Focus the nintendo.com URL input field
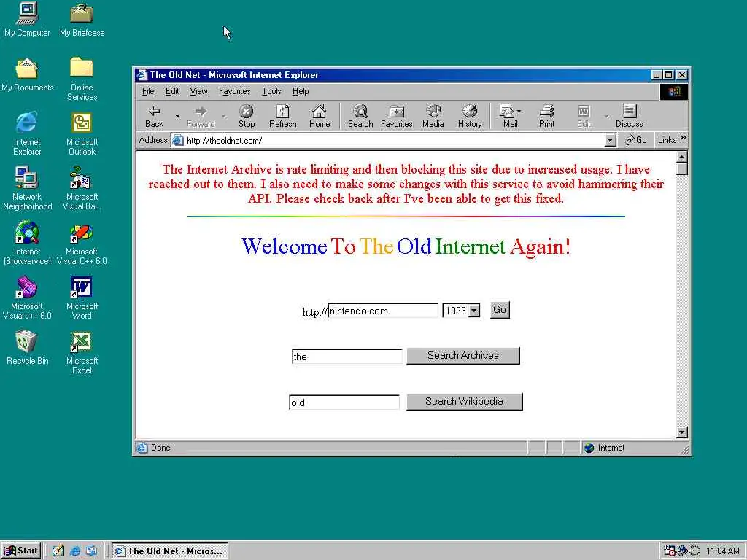Image resolution: width=747 pixels, height=560 pixels. (x=383, y=311)
